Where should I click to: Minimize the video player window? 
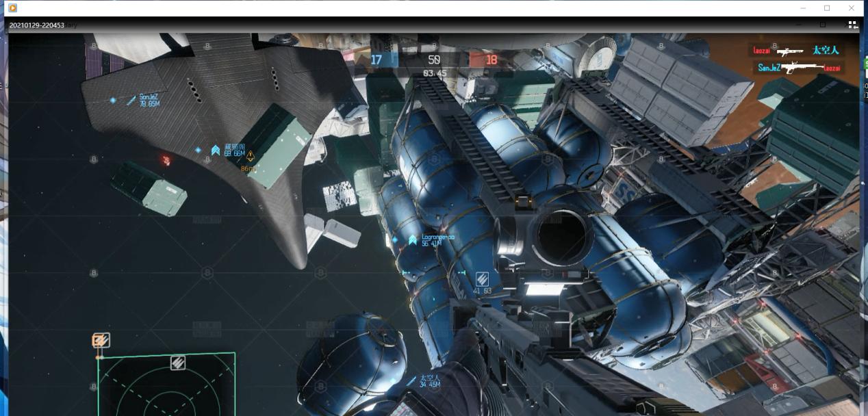click(x=802, y=8)
